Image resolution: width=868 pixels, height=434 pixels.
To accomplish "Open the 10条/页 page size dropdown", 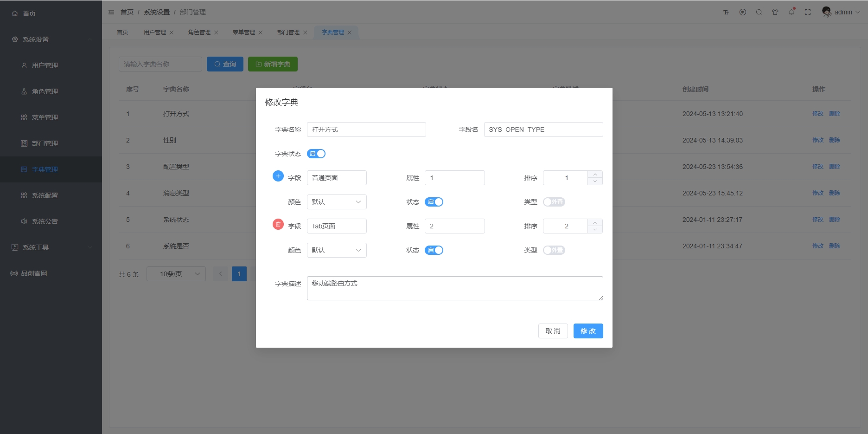I will tap(176, 274).
